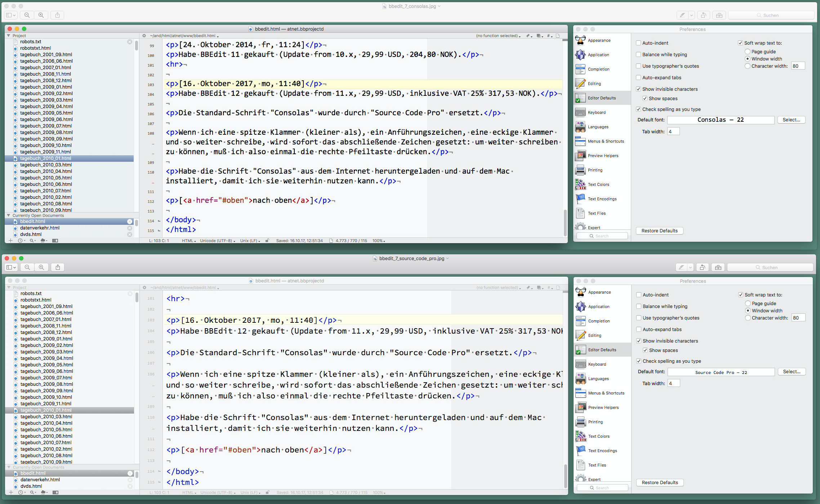Select dvds.html in bbedit_7_source_code_pro.jpg open documents
The height and width of the screenshot is (504, 820).
click(70, 486)
